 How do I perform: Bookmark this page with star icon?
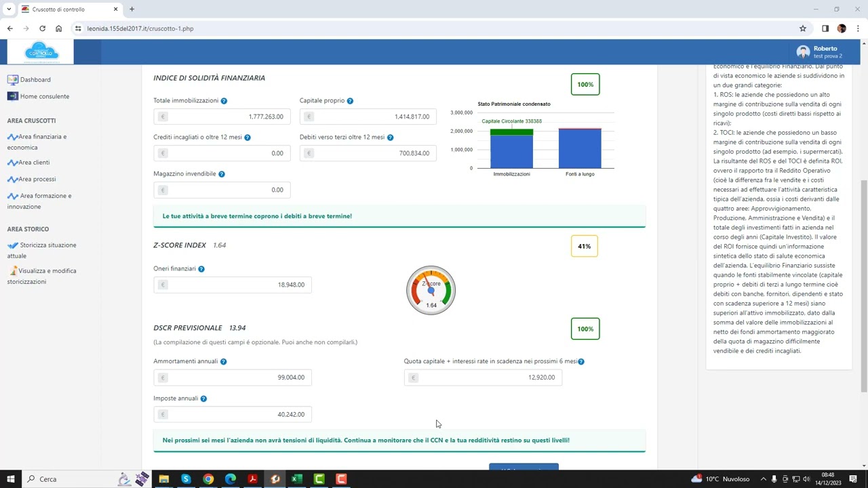tap(803, 28)
